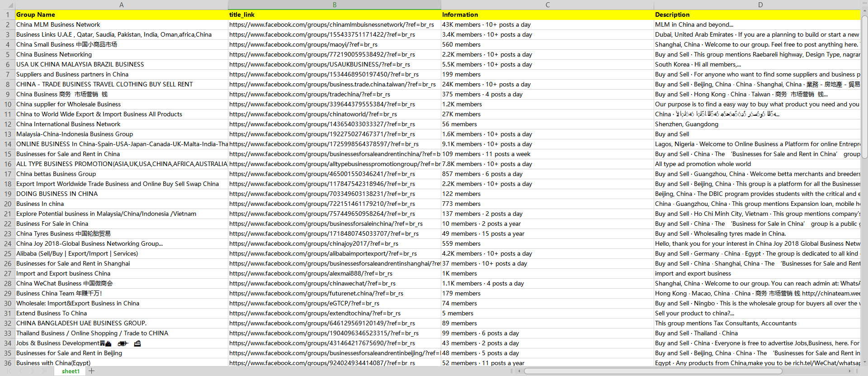Select the cell reading 560 members
Screen dimensions: 868x376
(547, 44)
